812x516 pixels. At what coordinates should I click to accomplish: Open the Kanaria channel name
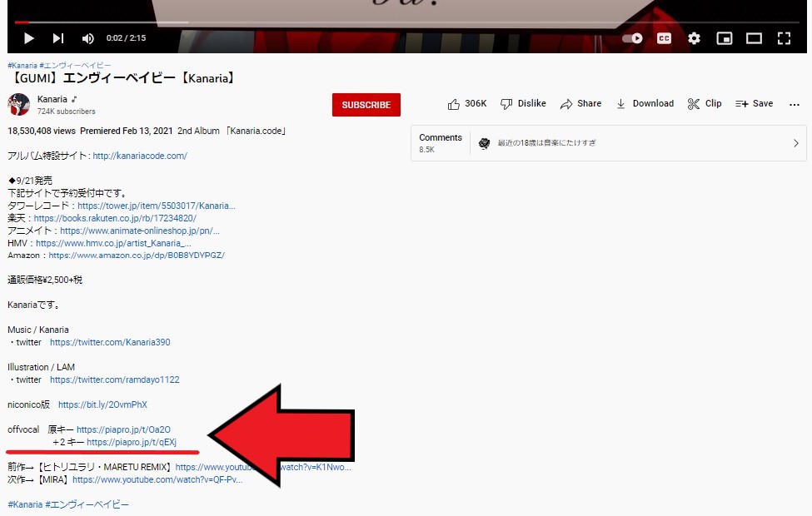52,99
